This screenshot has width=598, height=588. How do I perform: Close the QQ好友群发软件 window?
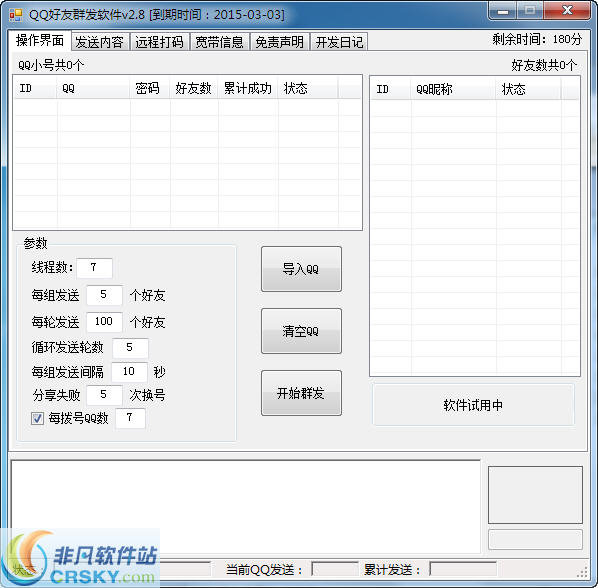tap(567, 11)
